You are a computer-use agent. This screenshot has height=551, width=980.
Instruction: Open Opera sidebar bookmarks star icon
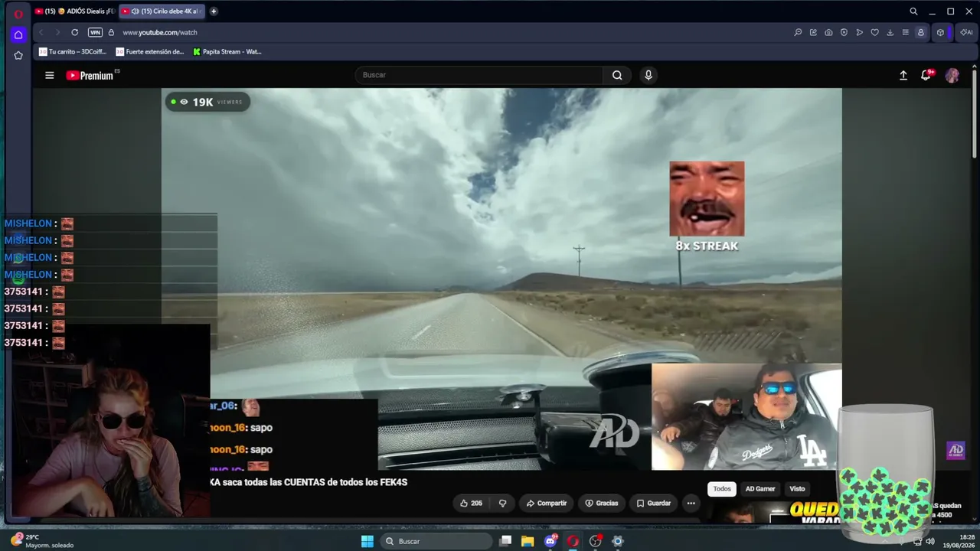click(x=18, y=55)
